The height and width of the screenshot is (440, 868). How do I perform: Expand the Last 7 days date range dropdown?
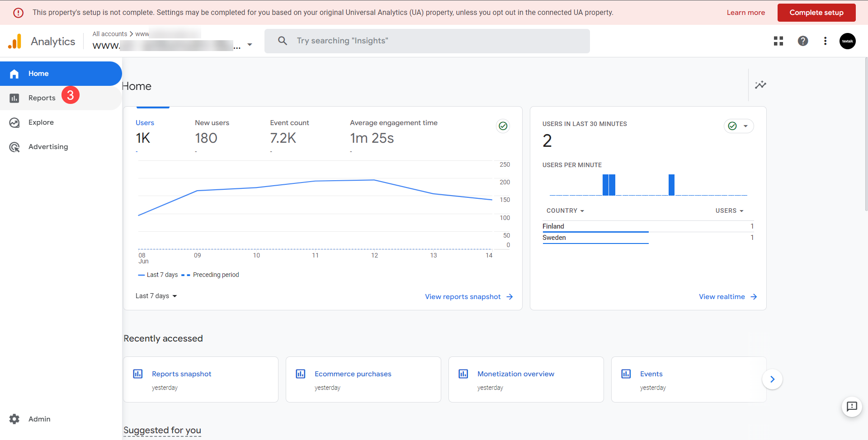point(156,296)
